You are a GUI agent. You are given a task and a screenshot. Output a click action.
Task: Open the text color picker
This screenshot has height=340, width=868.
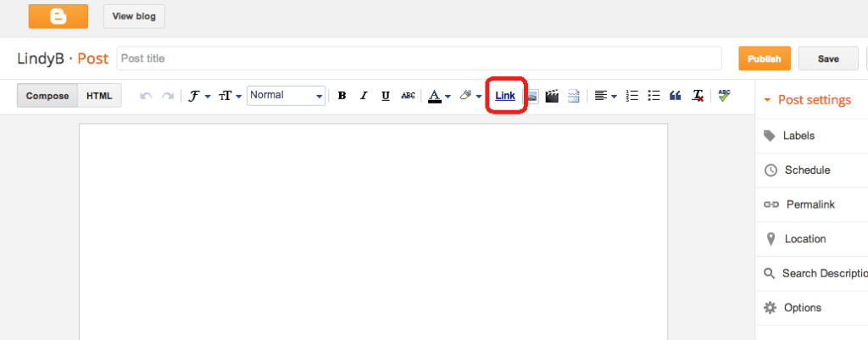click(x=440, y=96)
